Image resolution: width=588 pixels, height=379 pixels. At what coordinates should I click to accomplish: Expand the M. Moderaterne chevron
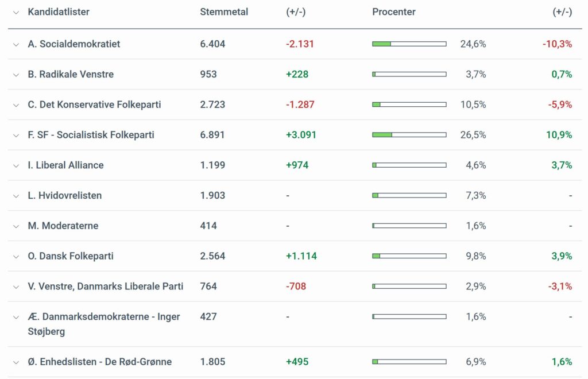(16, 226)
